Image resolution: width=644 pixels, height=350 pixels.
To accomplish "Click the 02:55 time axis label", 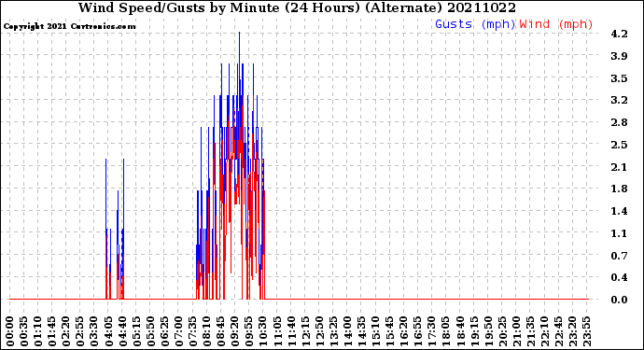I will click(80, 331).
